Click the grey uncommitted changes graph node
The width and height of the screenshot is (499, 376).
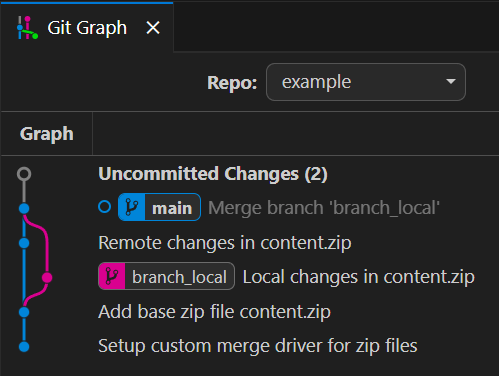click(24, 174)
